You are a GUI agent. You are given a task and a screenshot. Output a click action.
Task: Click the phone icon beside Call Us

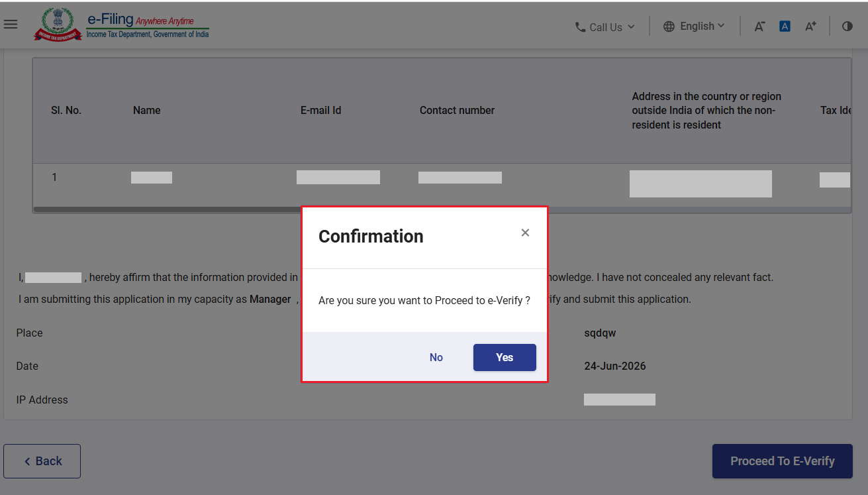coord(581,27)
